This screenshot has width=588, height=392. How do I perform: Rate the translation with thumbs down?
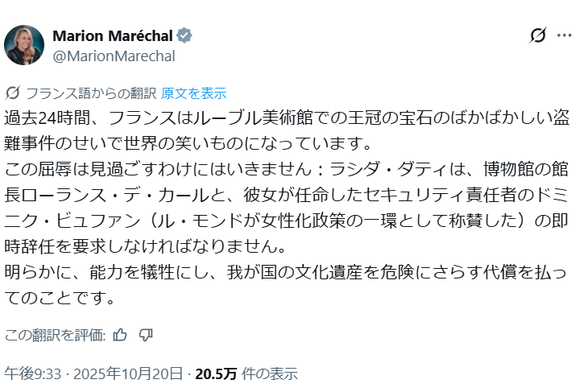[x=146, y=335]
